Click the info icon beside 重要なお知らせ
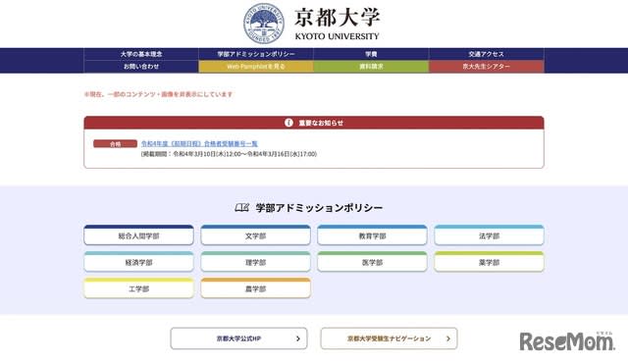Screen dimensions: 628x364 click(x=288, y=123)
